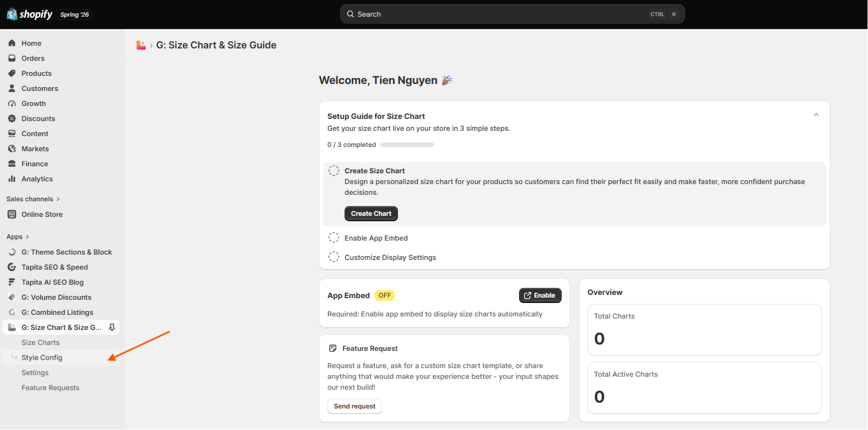
Task: Click the Total Charts overview card
Action: click(x=704, y=330)
